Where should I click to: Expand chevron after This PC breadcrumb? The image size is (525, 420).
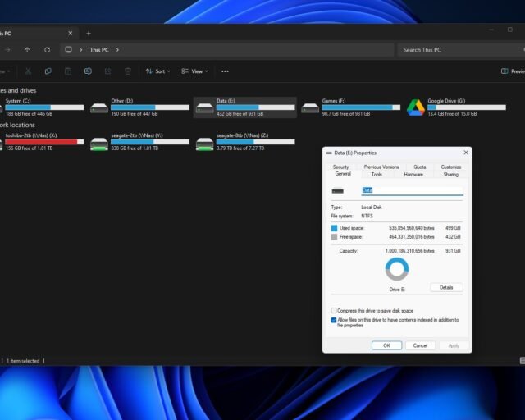(117, 50)
